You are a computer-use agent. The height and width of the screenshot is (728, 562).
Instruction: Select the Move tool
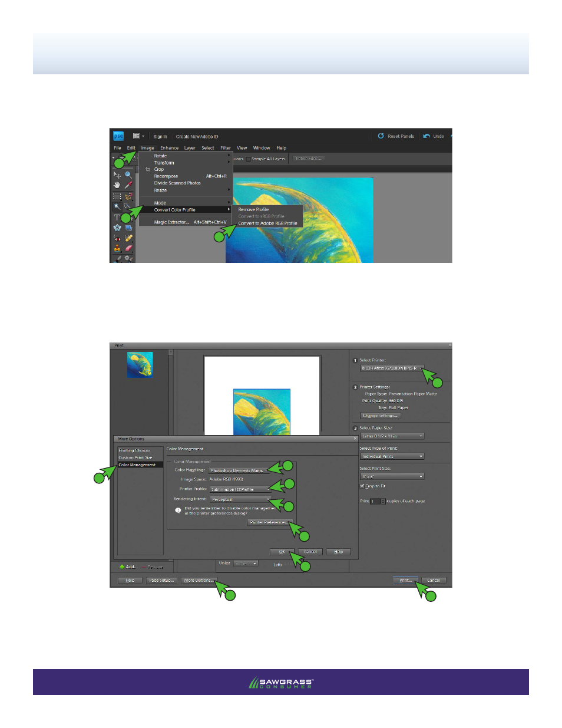pos(117,175)
